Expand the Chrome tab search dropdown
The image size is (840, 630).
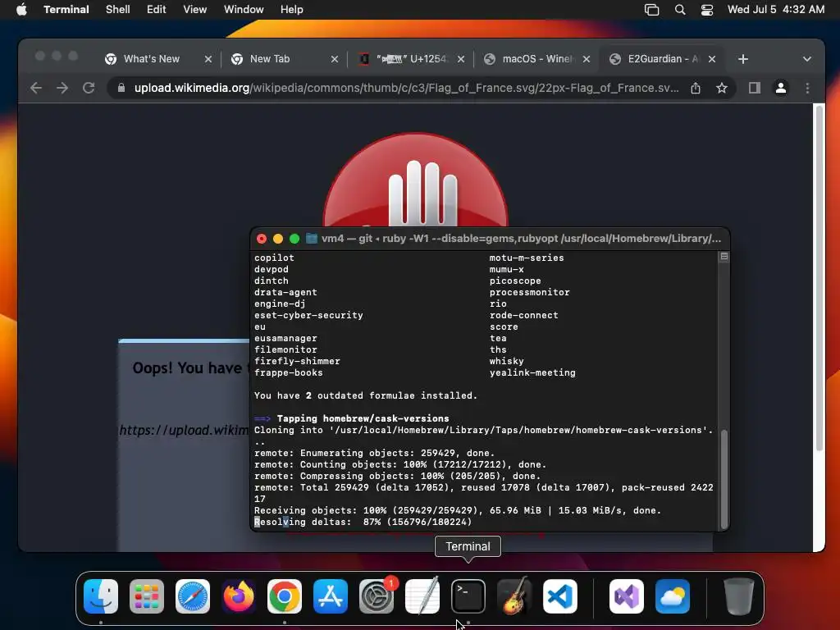[x=807, y=59]
